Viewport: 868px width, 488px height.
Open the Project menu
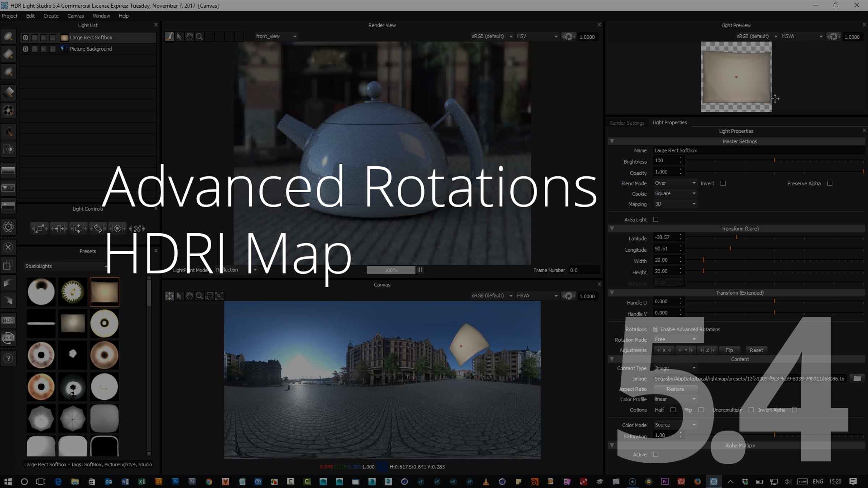[9, 16]
